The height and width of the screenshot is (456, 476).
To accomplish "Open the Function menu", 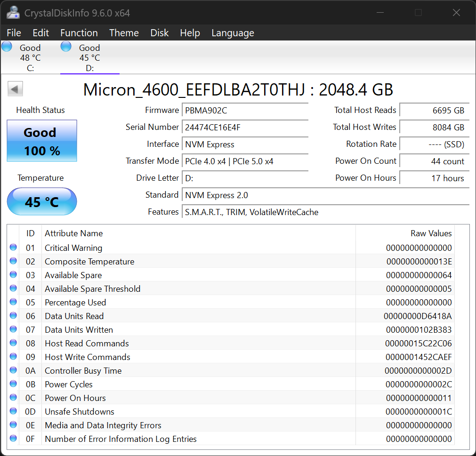I will click(79, 33).
